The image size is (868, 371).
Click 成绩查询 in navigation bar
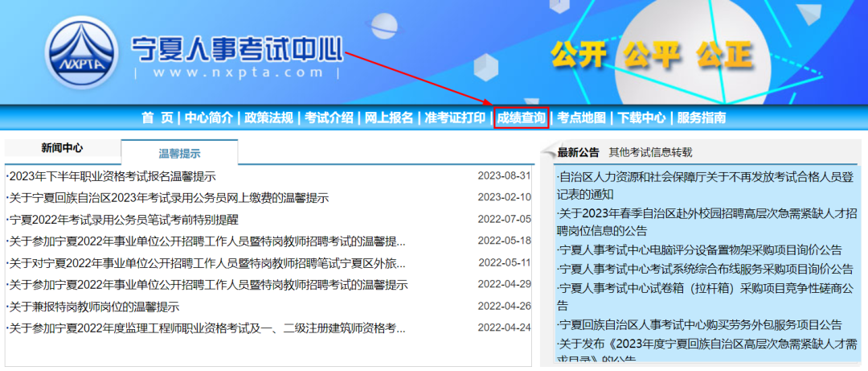click(x=521, y=117)
